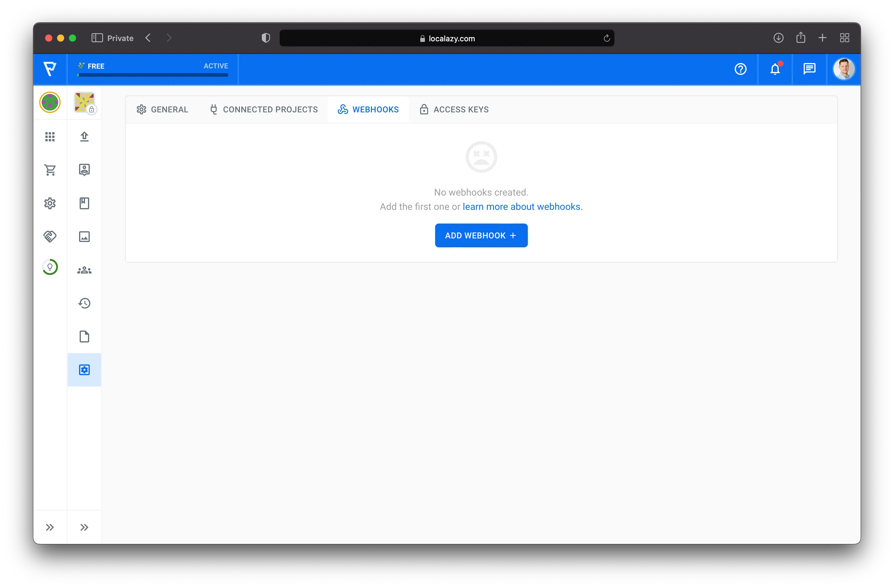Open the help question mark icon
The height and width of the screenshot is (588, 894).
pos(740,69)
